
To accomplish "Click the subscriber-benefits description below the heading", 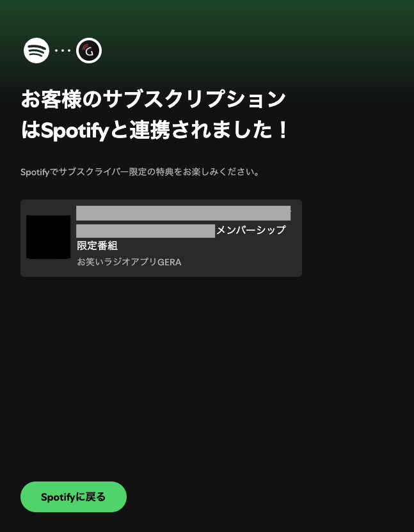I will pyautogui.click(x=140, y=172).
